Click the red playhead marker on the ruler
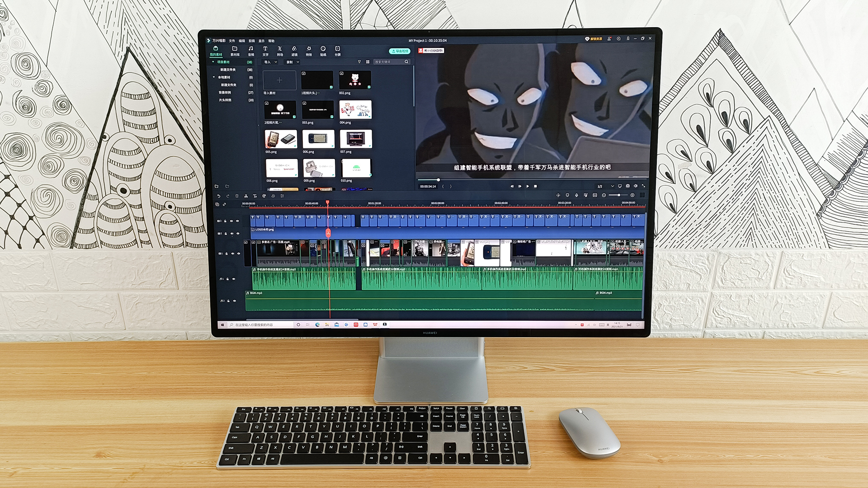Image resolution: width=868 pixels, height=488 pixels. [x=327, y=203]
